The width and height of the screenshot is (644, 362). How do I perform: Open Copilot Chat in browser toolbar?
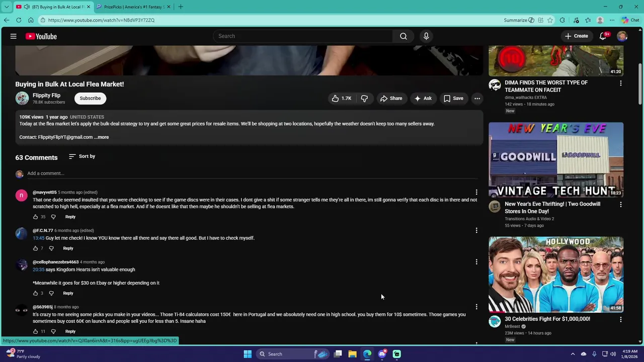coord(630,20)
